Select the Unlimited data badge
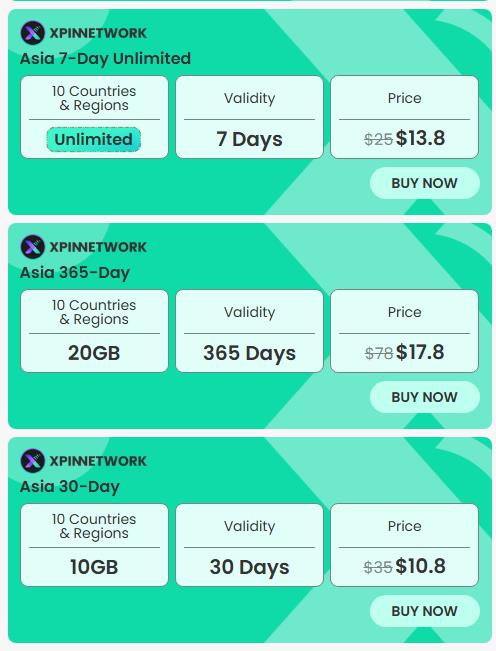Image resolution: width=496 pixels, height=651 pixels. tap(94, 140)
